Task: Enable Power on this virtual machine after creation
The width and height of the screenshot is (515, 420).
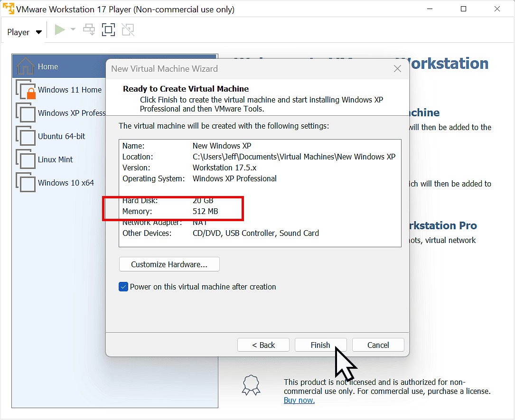Action: [x=123, y=287]
